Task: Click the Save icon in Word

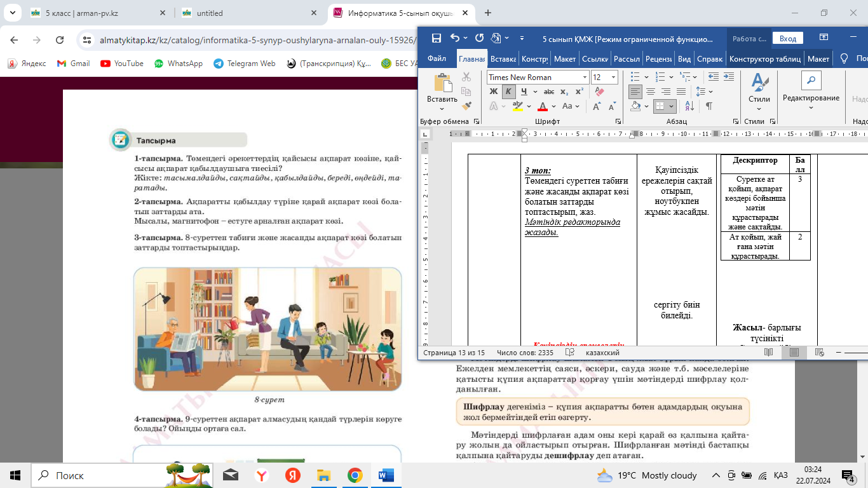Action: pos(436,38)
